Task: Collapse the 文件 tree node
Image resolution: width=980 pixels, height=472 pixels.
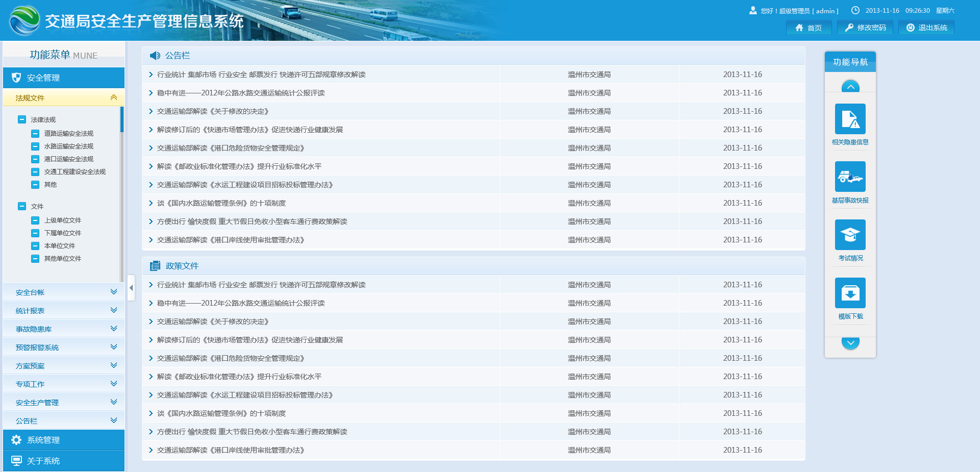Action: (22, 206)
